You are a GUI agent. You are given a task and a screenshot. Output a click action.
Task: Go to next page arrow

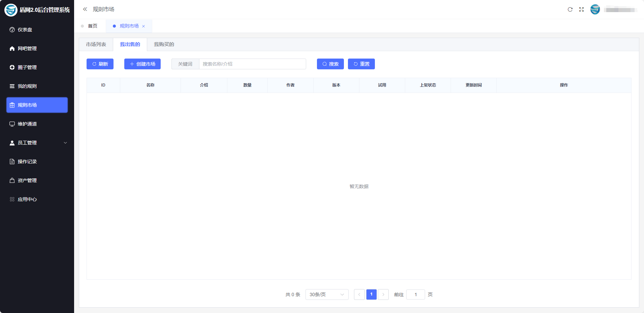click(383, 294)
